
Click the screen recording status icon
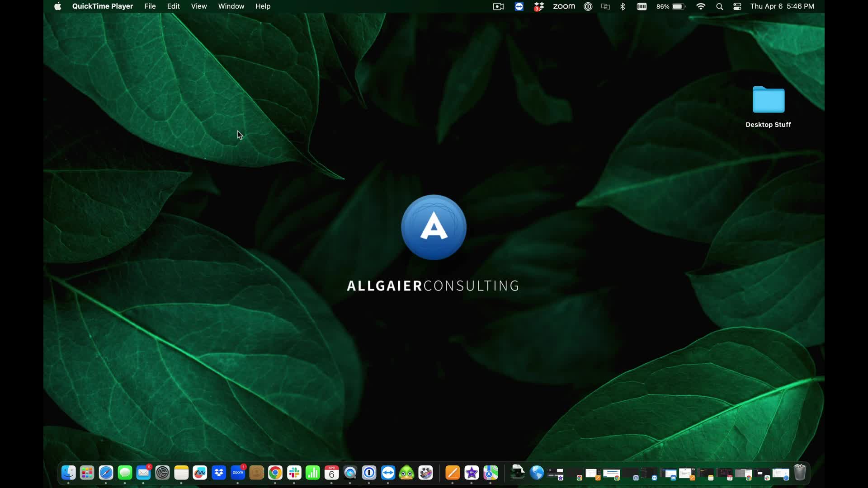(498, 6)
